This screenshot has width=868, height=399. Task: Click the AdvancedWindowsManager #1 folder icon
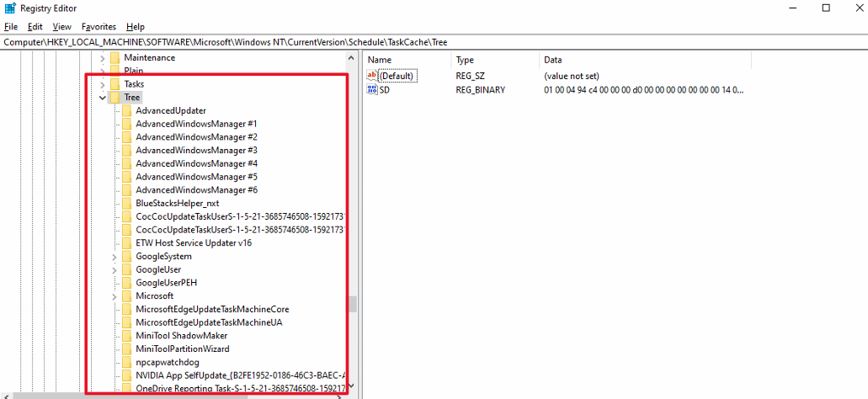pos(127,124)
